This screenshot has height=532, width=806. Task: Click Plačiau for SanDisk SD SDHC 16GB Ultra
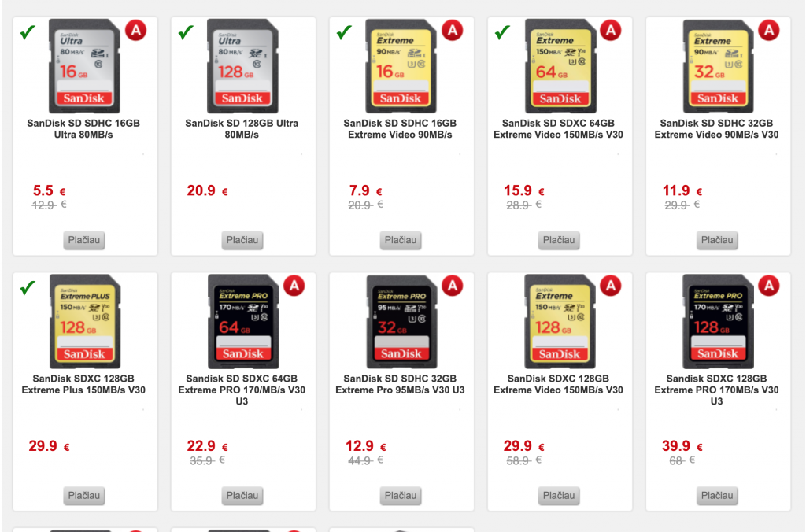pyautogui.click(x=83, y=240)
